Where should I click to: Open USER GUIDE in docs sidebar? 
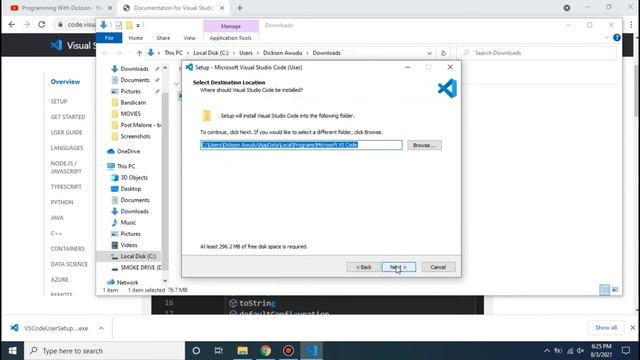[x=66, y=132]
